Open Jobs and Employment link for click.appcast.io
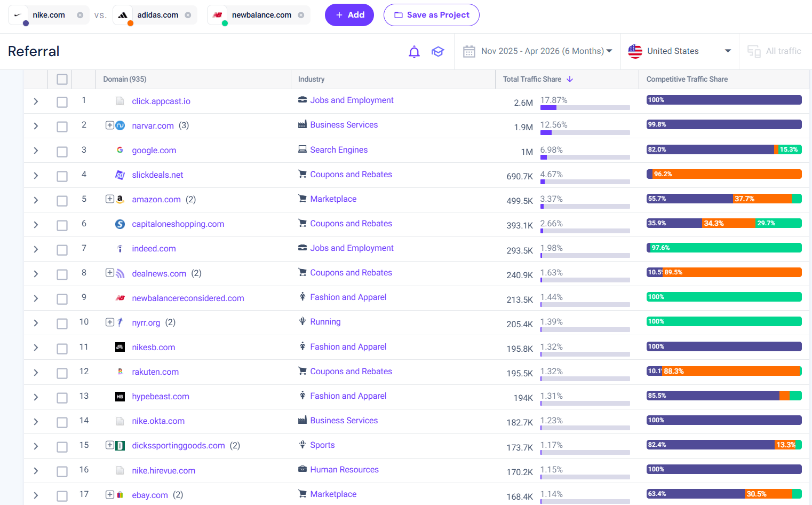The width and height of the screenshot is (812, 505). (x=352, y=100)
